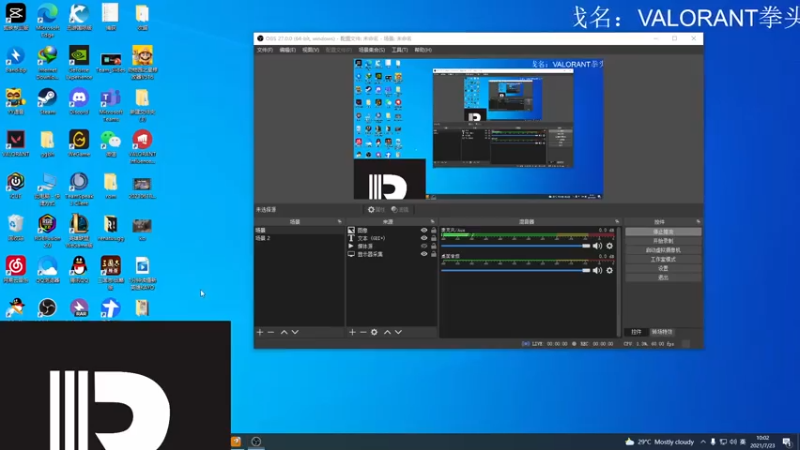Screen dimensions: 800x450
Task: Remove the selected source with the minus icon
Action: coord(363,332)
